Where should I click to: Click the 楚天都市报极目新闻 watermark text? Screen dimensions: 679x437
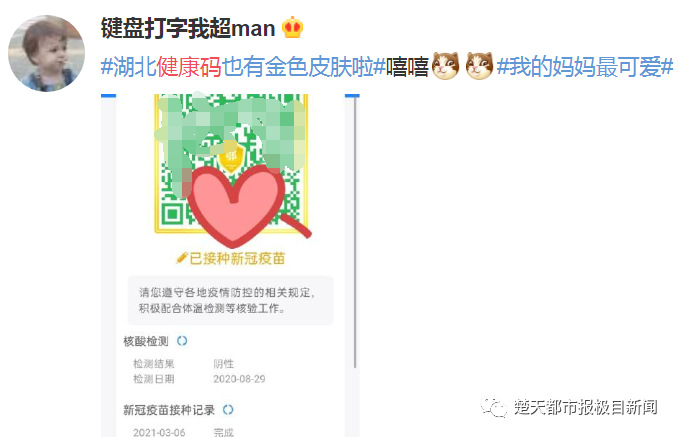[585, 407]
